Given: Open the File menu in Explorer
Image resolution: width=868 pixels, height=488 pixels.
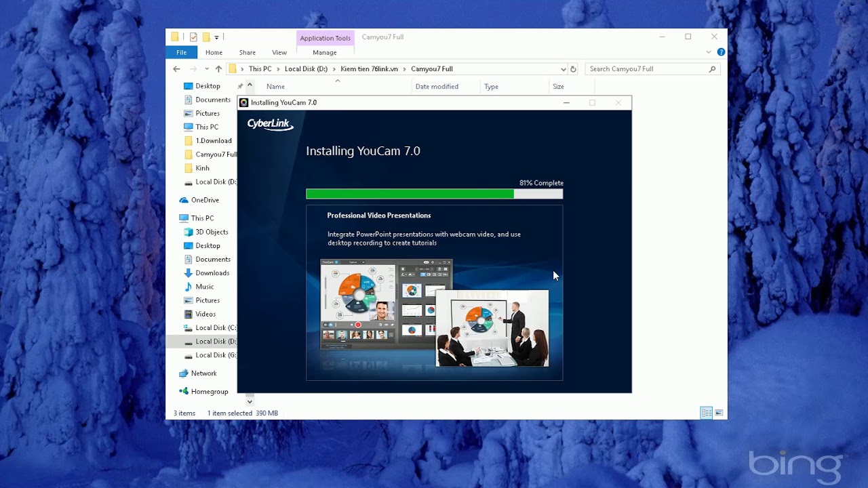Looking at the screenshot, I should 181,52.
